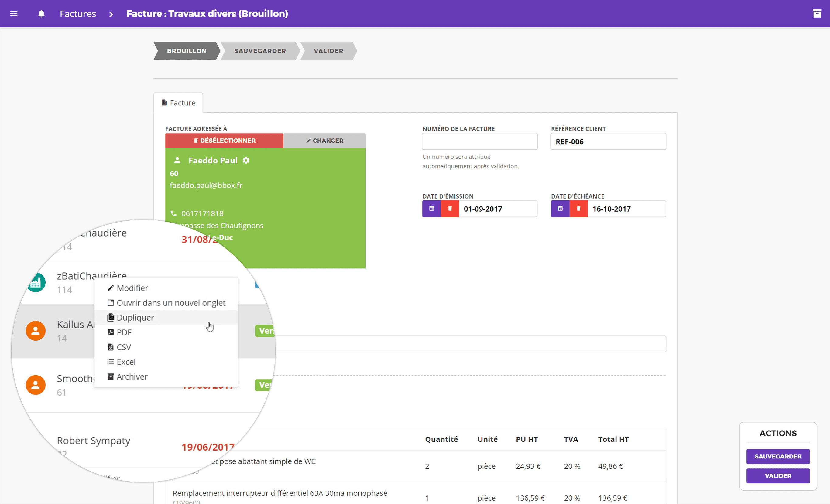This screenshot has height=504, width=830.
Task: Click the Sauvegarder status step
Action: (x=260, y=51)
